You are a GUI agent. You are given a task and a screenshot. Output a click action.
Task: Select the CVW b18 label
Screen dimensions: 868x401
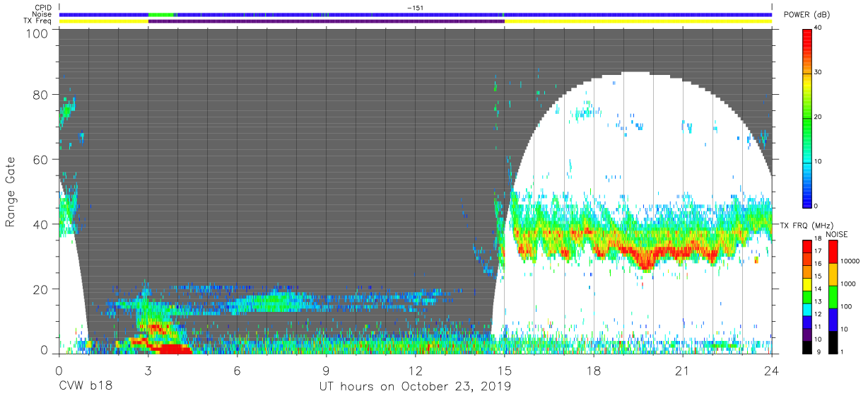[x=85, y=387]
